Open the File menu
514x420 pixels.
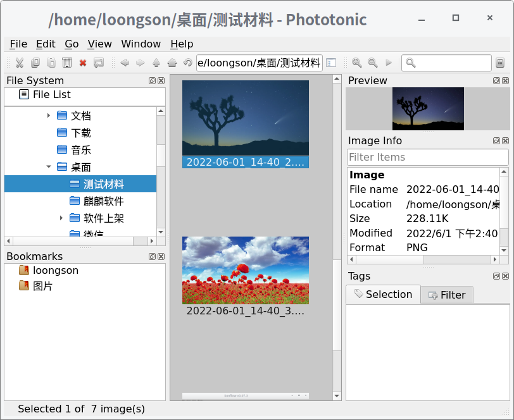(x=18, y=44)
